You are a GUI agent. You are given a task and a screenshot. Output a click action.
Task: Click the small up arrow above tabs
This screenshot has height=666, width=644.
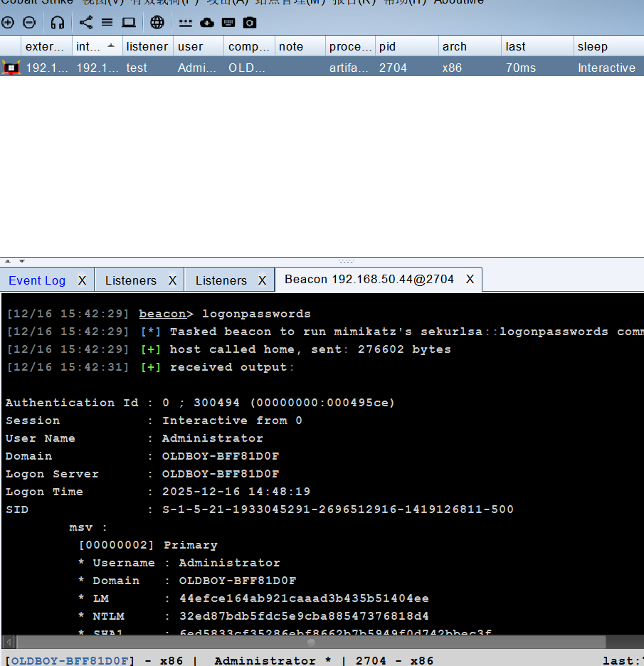(x=8, y=261)
